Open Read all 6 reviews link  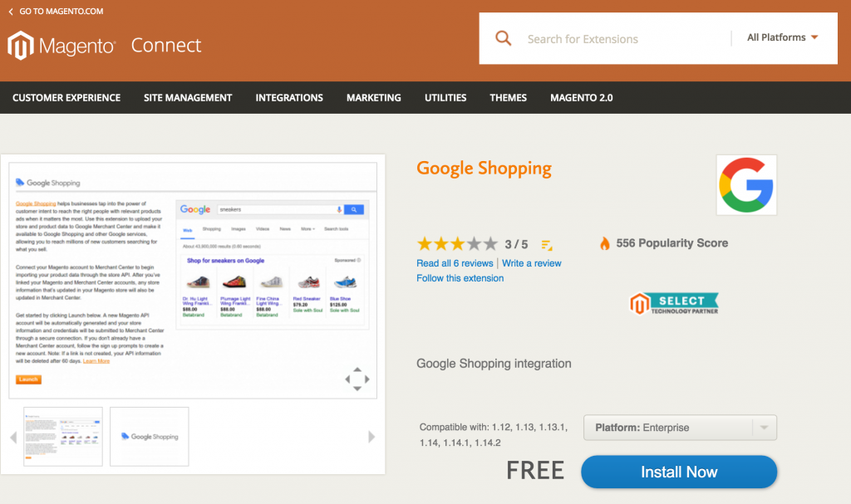pos(455,263)
